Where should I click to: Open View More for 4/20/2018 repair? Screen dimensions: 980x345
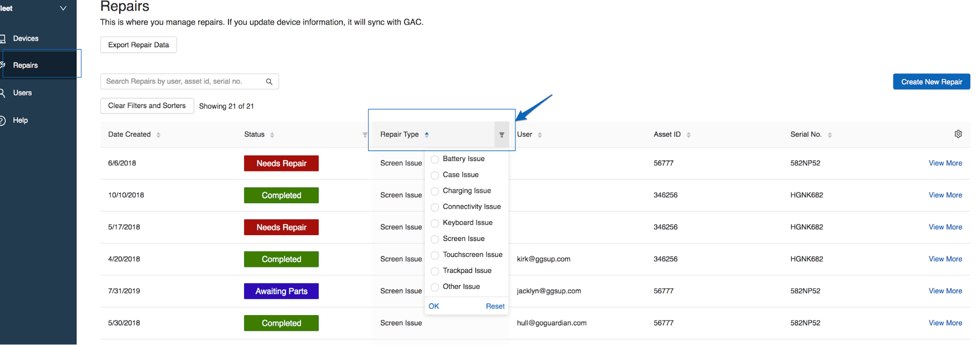point(945,259)
